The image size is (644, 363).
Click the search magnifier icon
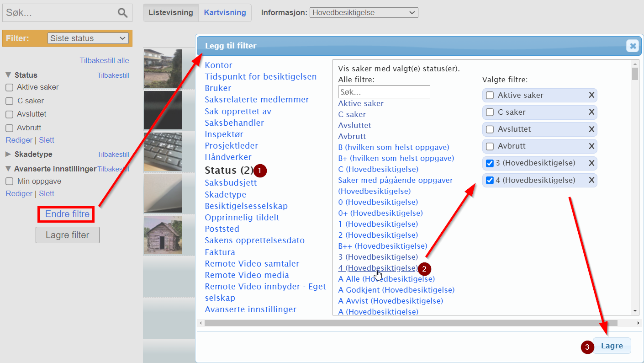tap(122, 13)
